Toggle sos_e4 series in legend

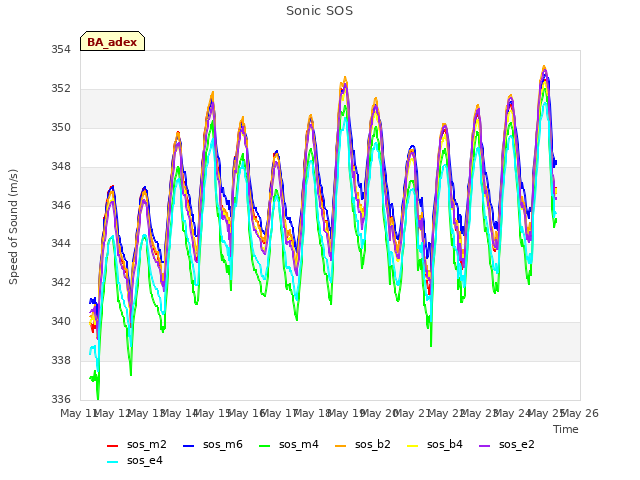click(134, 460)
